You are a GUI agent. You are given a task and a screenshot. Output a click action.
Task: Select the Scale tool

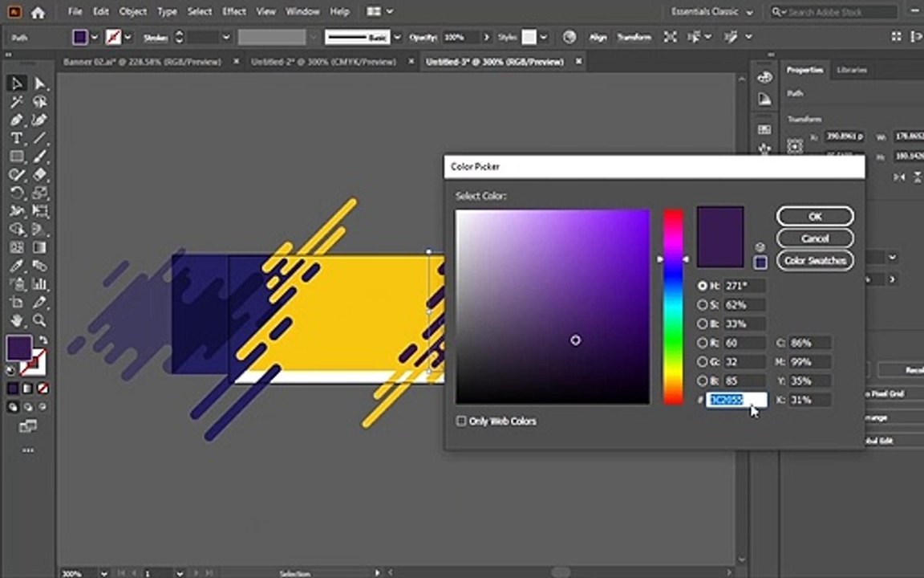(x=39, y=193)
